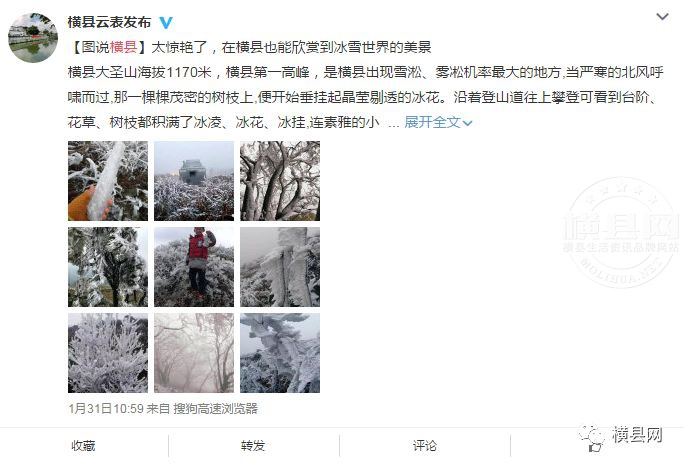
Task: Open the icy branch closeup photo
Action: point(280,353)
